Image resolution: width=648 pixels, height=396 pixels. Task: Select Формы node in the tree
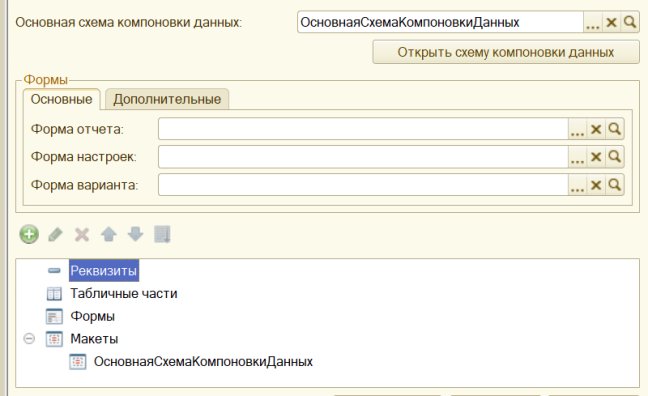click(x=93, y=316)
